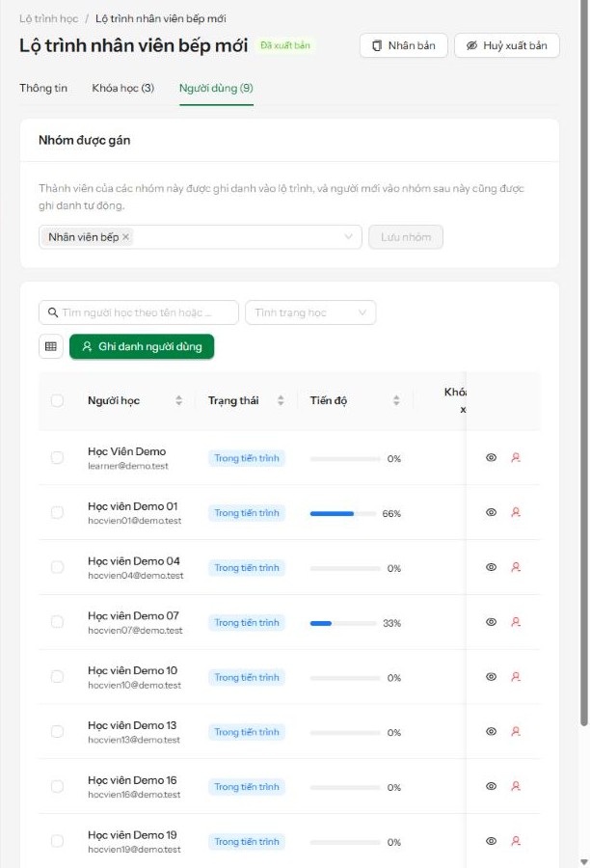Open the table column settings icon
Viewport: 590px width, 868px height.
[51, 346]
